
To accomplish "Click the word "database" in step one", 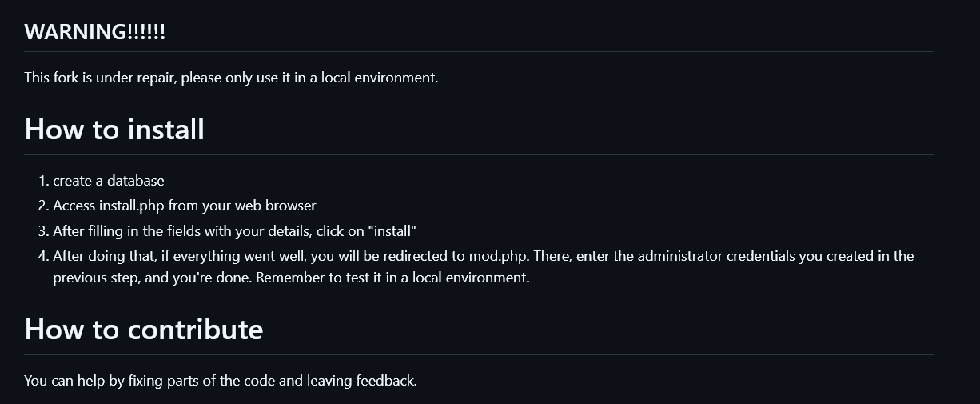I will (137, 181).
